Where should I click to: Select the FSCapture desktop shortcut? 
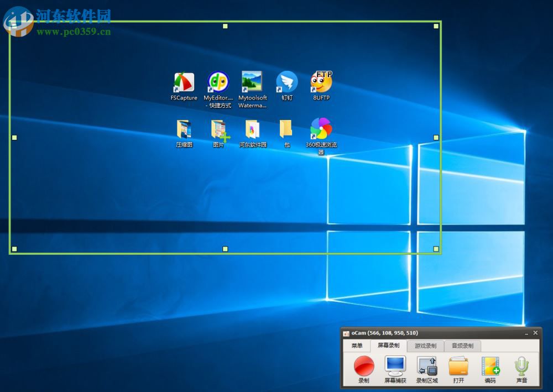[x=184, y=86]
